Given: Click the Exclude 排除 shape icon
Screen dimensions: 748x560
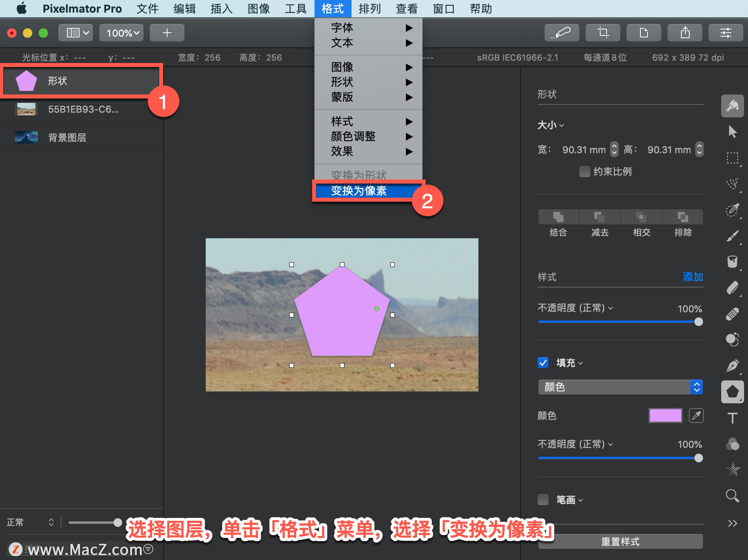Looking at the screenshot, I should pyautogui.click(x=683, y=217).
